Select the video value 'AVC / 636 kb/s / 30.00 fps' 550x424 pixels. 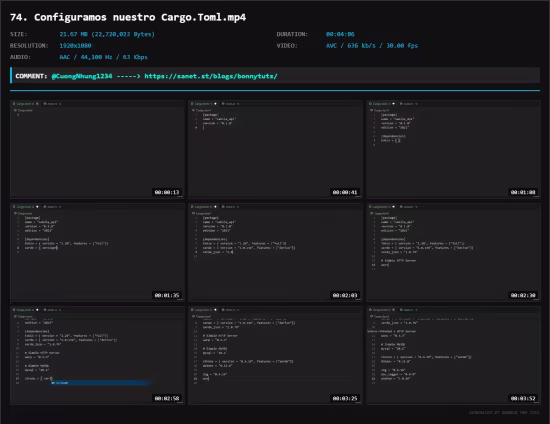[x=372, y=46]
